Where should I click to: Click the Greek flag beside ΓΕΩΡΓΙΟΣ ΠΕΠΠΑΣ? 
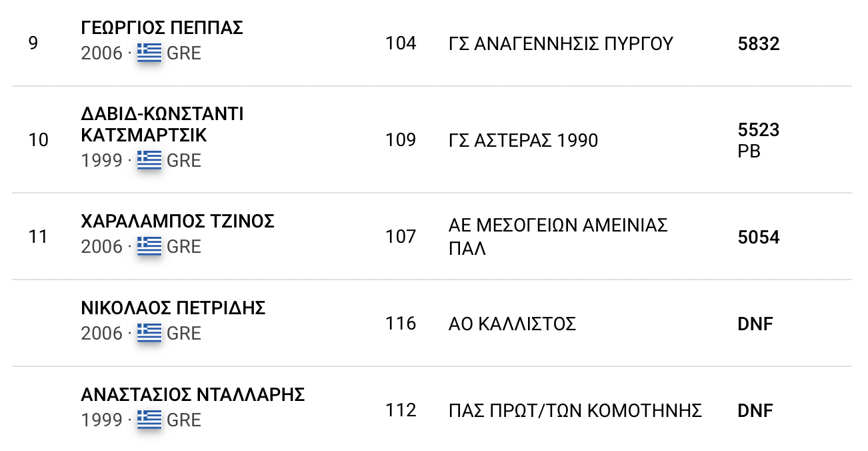point(149,53)
